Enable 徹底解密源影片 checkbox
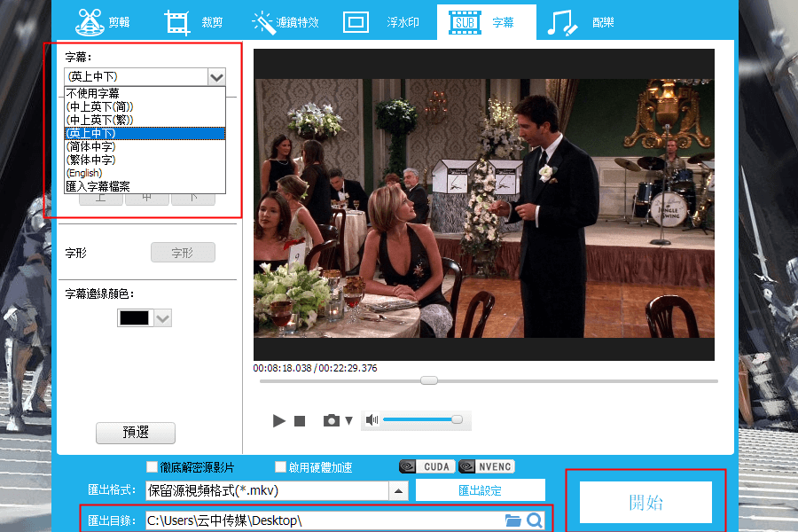 click(x=152, y=467)
